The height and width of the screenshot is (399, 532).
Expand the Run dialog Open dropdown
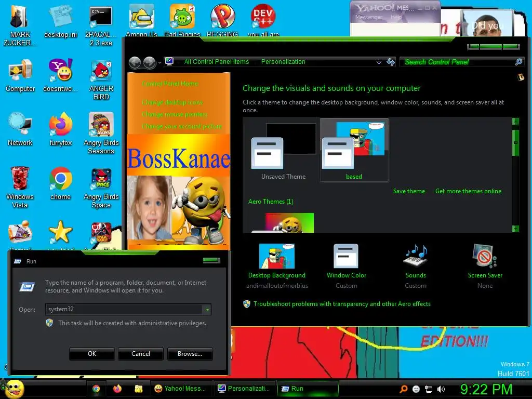point(207,310)
